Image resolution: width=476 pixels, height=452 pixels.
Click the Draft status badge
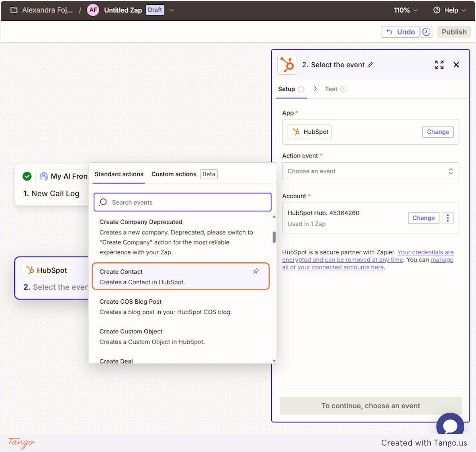[155, 10]
